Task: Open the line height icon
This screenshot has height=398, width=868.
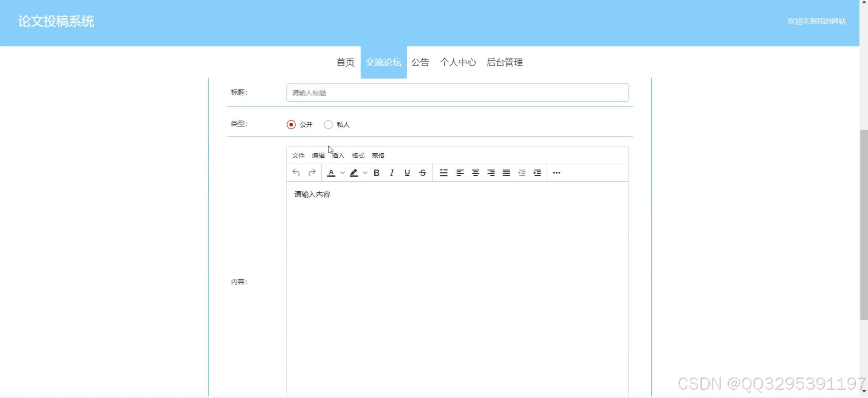Action: [444, 172]
